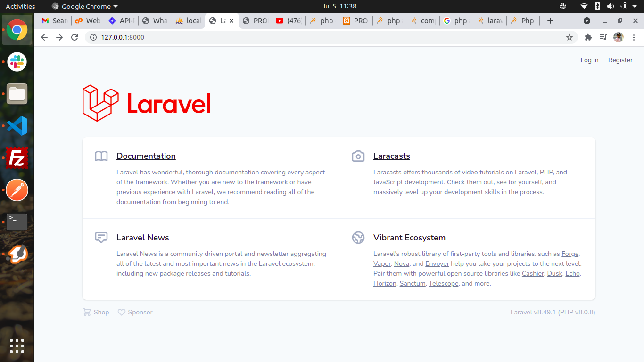Screen dimensions: 644x362
Task: Bookmark this page with the star
Action: [570, 37]
